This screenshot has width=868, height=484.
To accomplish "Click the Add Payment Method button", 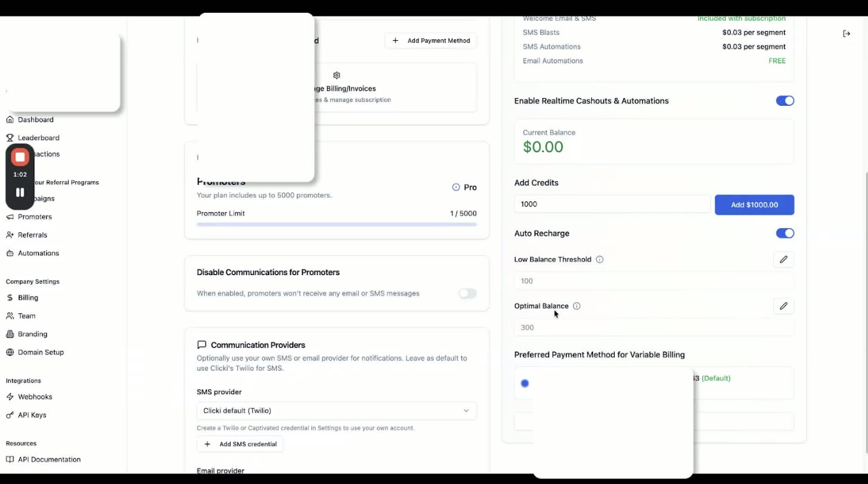I will [431, 41].
